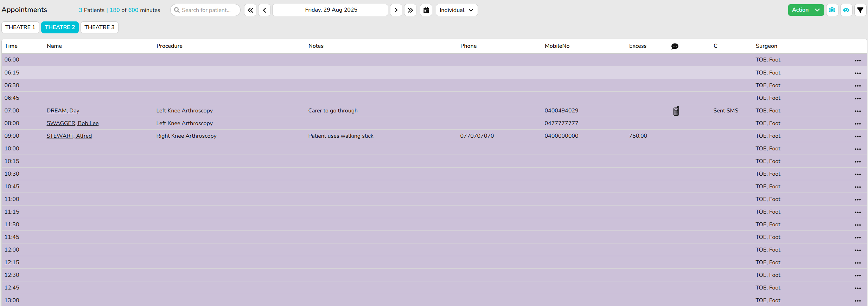Screen dimensions: 868x306
Task: Jump back with double left arrows
Action: coord(250,10)
